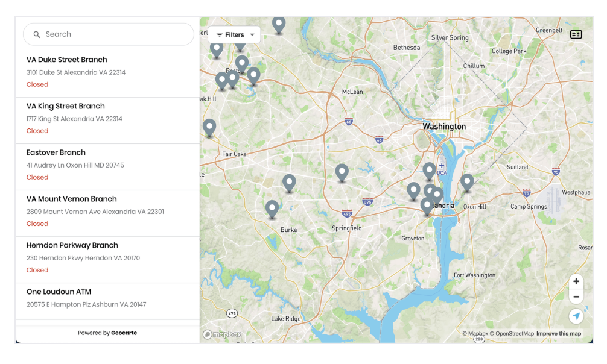Click the card view icon on the map
607x364 pixels.
(x=576, y=34)
